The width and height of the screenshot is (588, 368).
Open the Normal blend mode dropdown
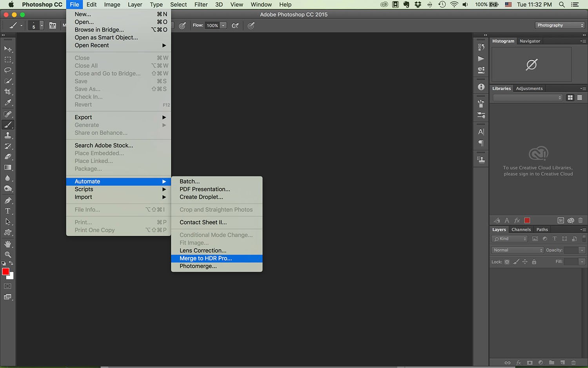(x=517, y=250)
